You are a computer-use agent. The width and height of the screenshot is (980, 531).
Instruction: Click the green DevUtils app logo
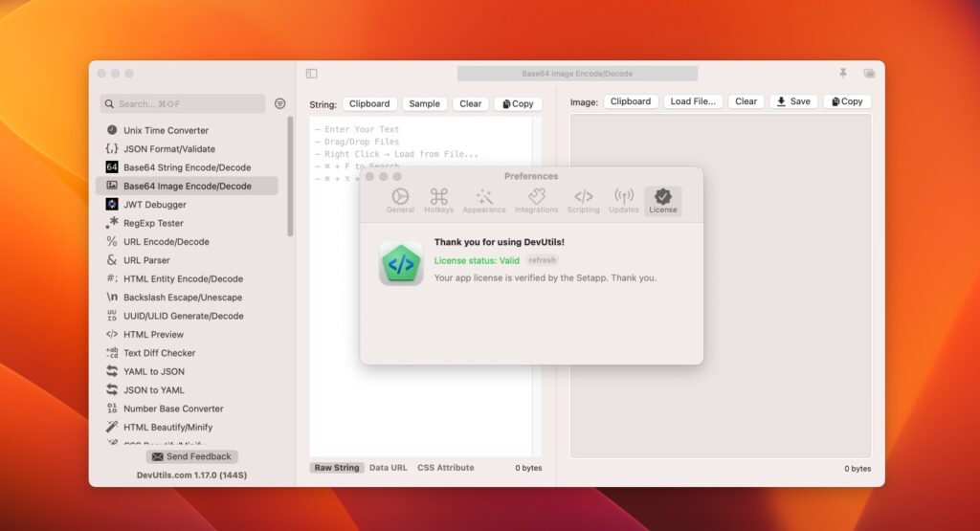pos(401,263)
